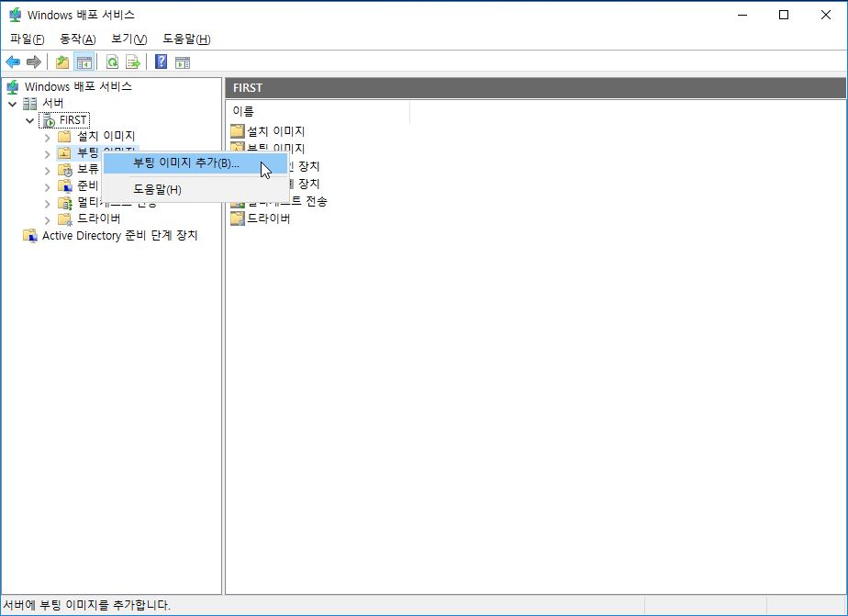Click Active Directory 준비 단계 장치 icon
Image resolution: width=848 pixels, height=616 pixels.
[30, 236]
